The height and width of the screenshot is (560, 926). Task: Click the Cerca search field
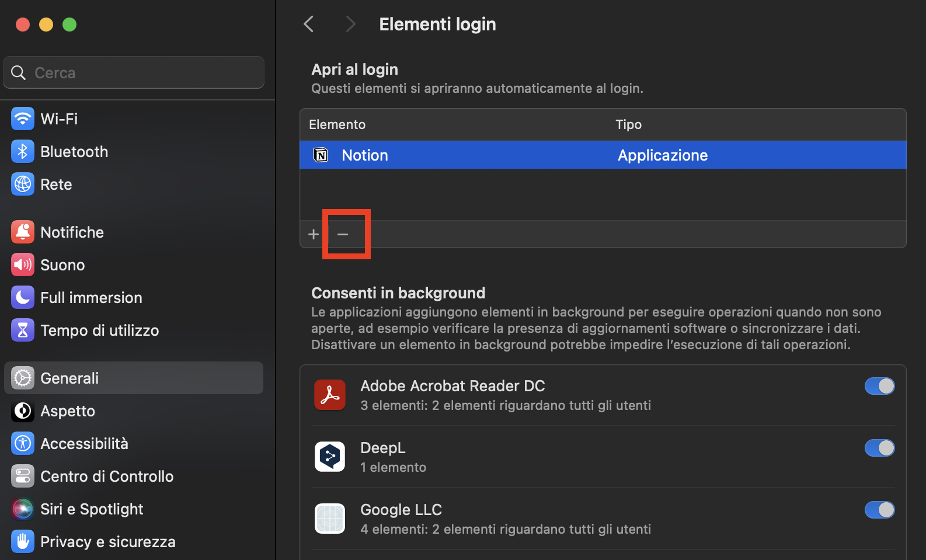(134, 72)
